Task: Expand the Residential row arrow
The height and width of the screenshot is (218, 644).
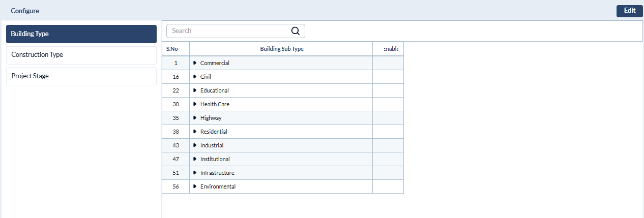Action: click(195, 132)
